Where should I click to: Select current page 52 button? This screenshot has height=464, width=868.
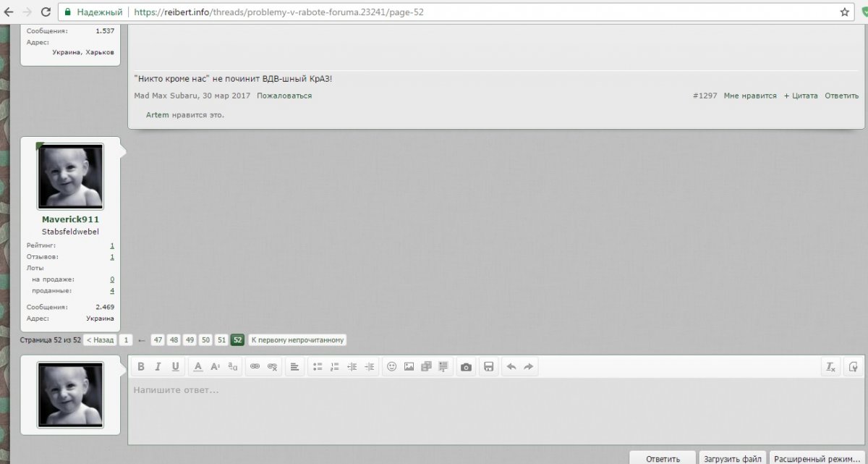click(x=237, y=339)
